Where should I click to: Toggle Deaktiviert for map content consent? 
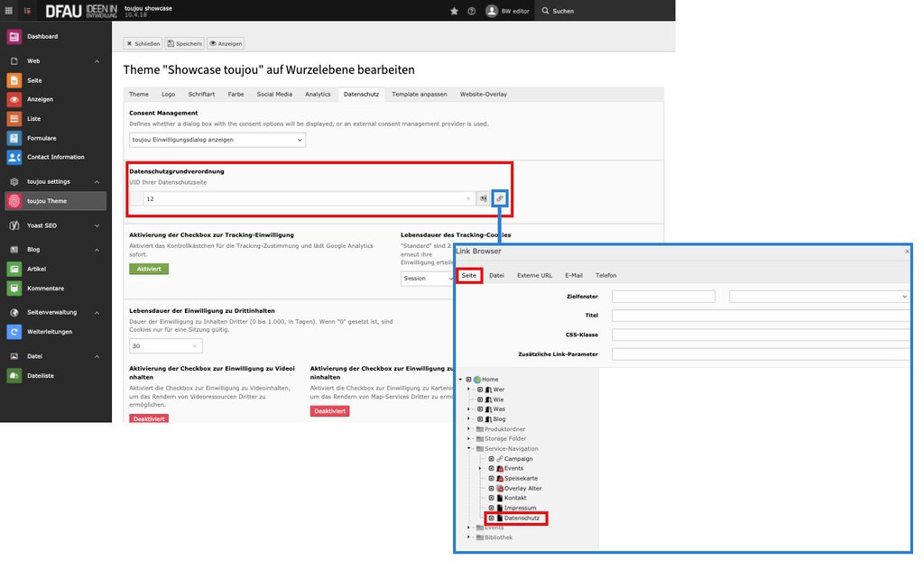click(329, 411)
